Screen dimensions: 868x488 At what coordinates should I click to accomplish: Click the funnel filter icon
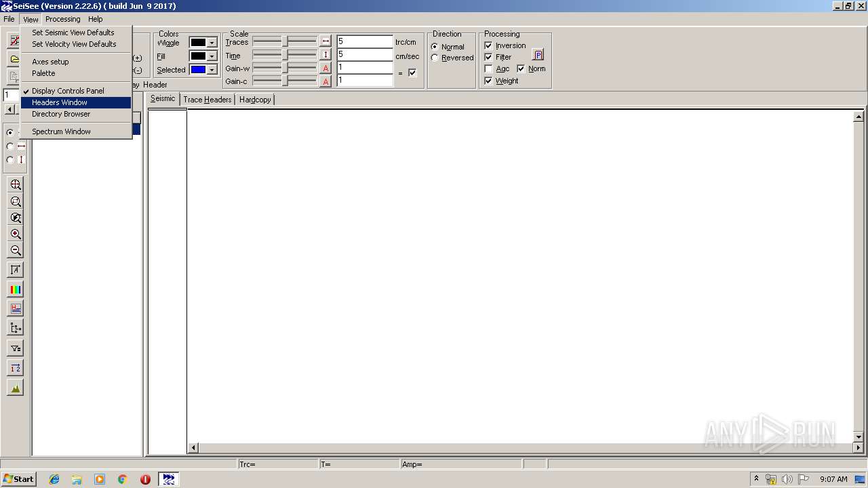pos(15,348)
